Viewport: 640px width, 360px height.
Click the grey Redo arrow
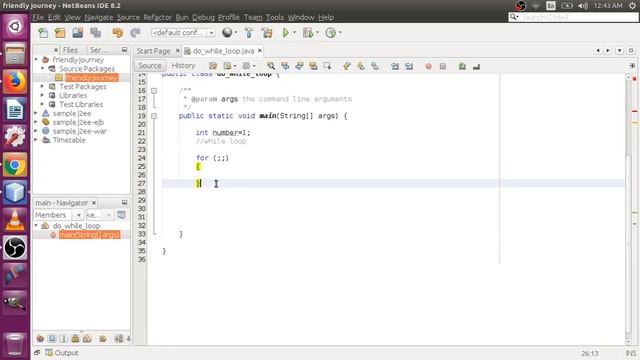(135, 33)
